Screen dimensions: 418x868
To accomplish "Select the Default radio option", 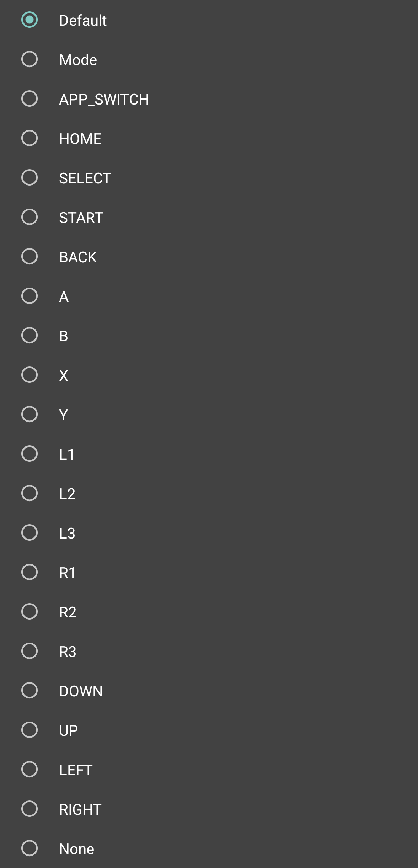I will 30,20.
